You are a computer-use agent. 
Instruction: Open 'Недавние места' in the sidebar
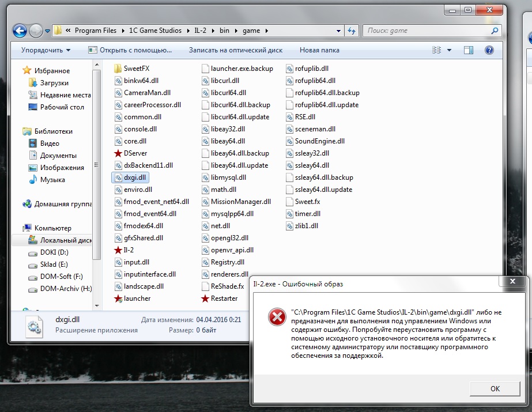click(x=66, y=95)
